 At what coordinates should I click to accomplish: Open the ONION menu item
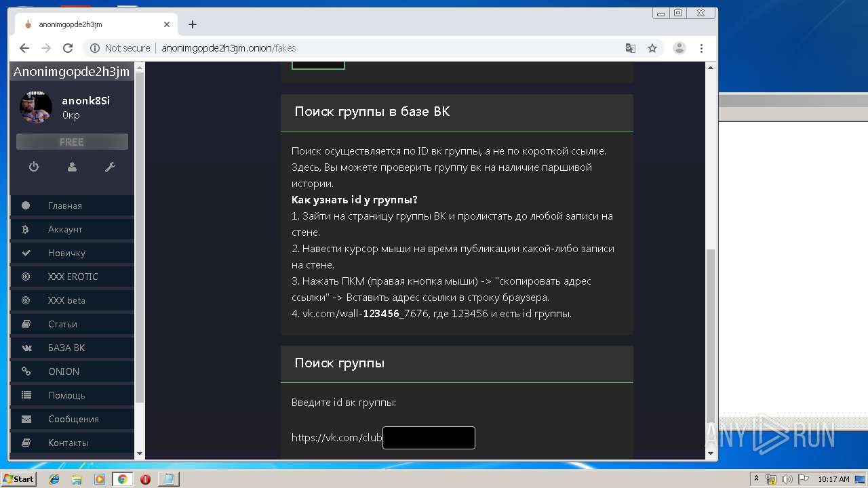pos(72,371)
